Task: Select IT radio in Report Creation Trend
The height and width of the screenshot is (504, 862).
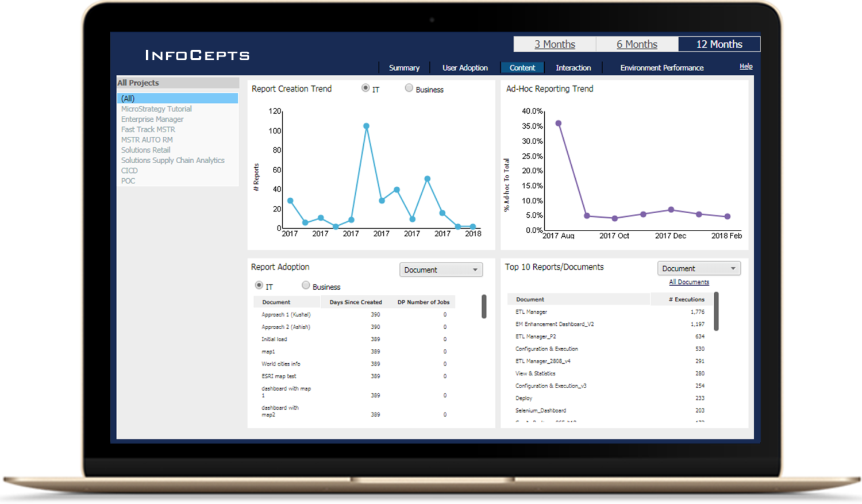Action: coord(365,88)
